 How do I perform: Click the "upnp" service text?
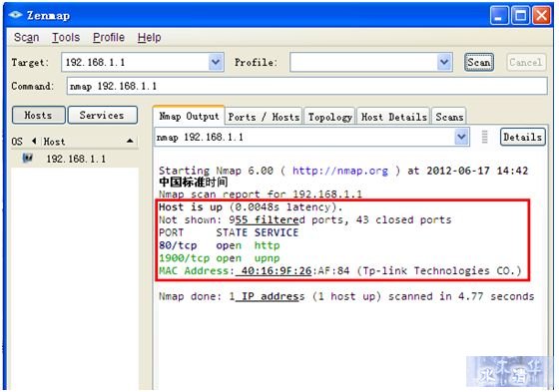[268, 258]
